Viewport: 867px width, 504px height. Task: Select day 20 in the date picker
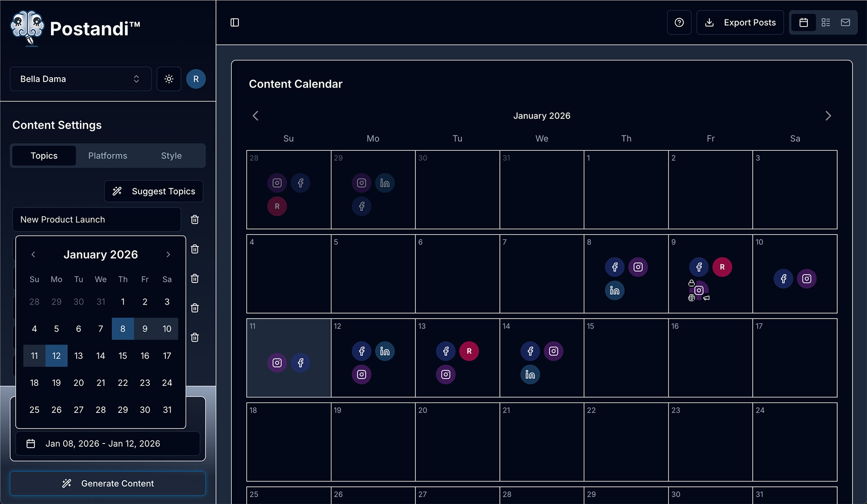79,383
